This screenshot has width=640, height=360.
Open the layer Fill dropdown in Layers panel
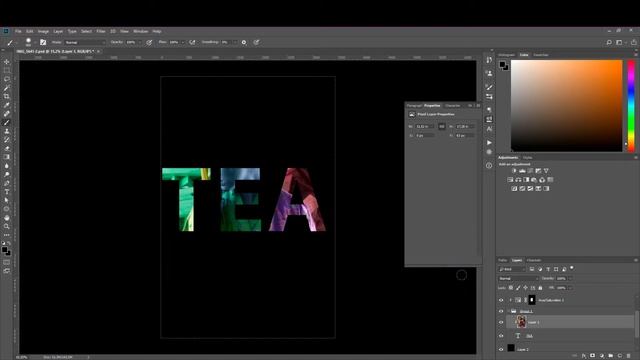(570, 288)
